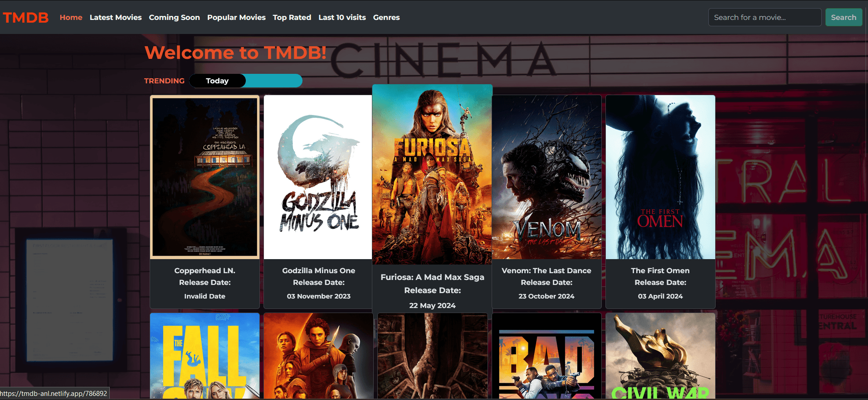Click the Invalid Date text
The height and width of the screenshot is (400, 868).
point(205,296)
